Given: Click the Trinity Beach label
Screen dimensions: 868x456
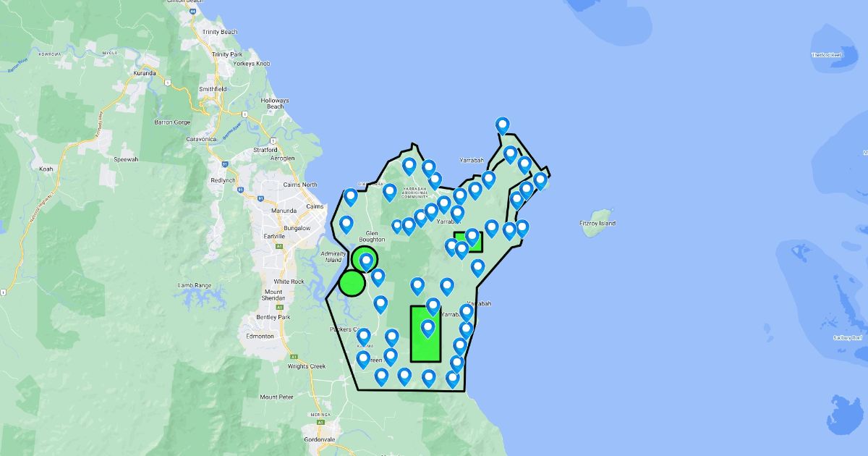Looking at the screenshot, I should tap(220, 32).
